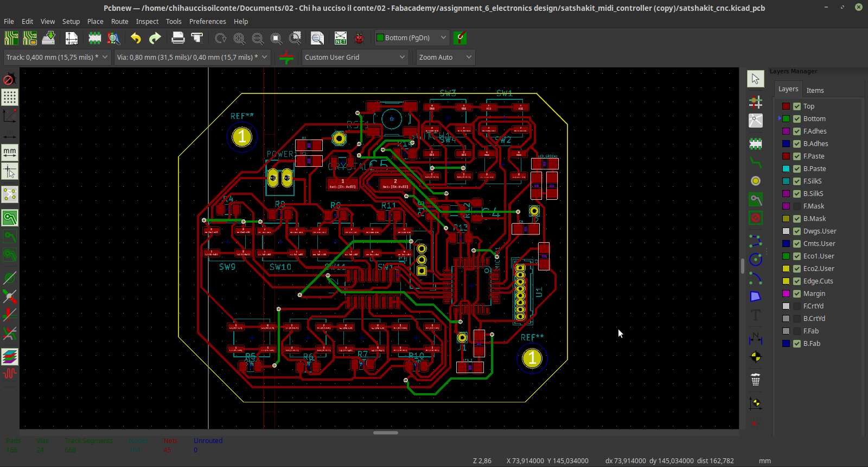Click the layer pair selector icon
This screenshot has width=868, height=467.
[x=460, y=37]
